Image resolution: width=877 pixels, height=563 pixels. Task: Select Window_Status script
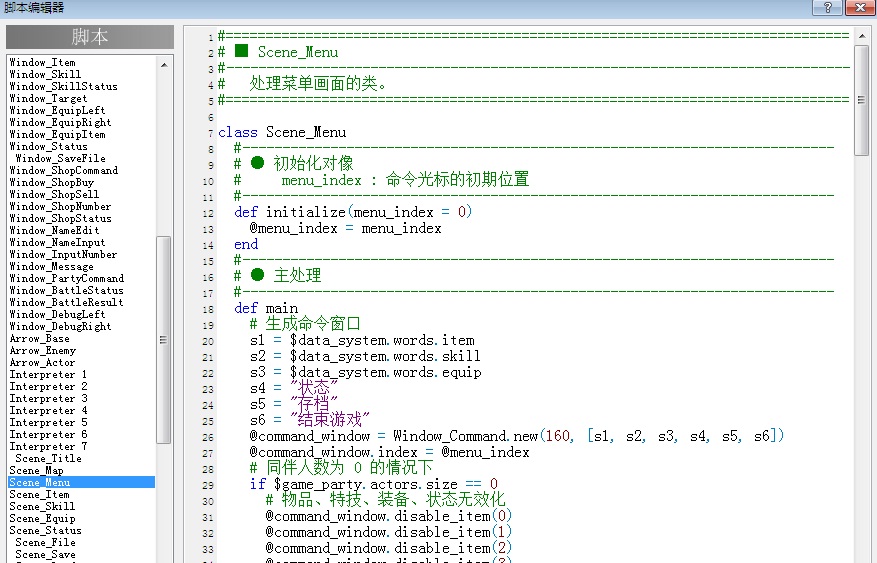pos(48,146)
